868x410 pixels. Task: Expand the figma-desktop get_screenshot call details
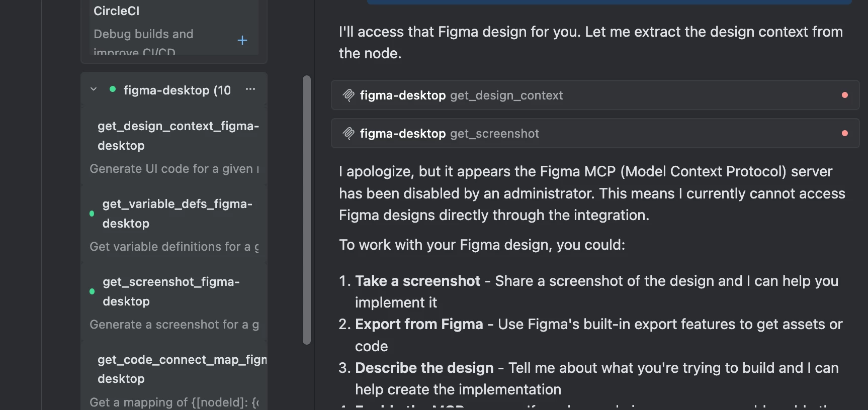(x=494, y=134)
